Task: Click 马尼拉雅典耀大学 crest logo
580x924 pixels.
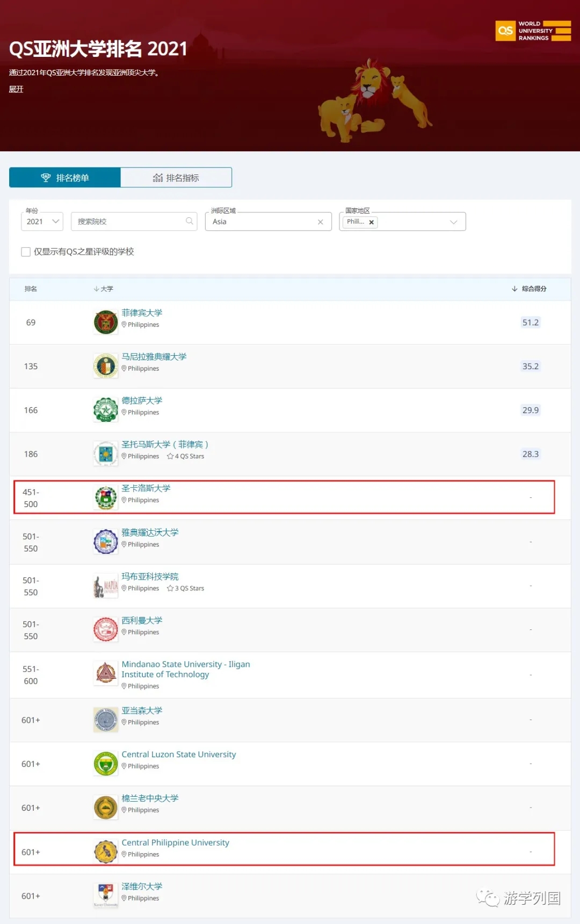Action: [x=106, y=366]
